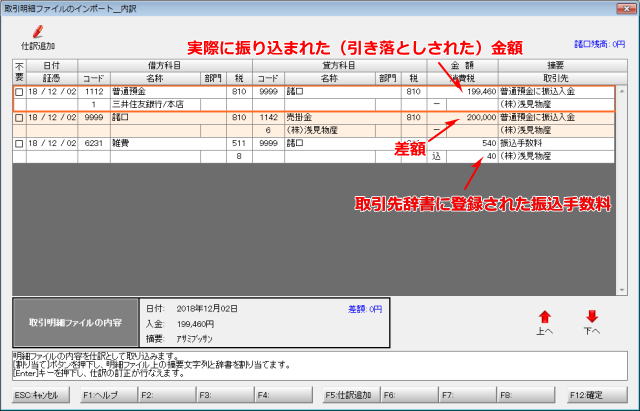The image size is (640, 411).
Task: Click the F5:仕訳追加 button
Action: 351,395
